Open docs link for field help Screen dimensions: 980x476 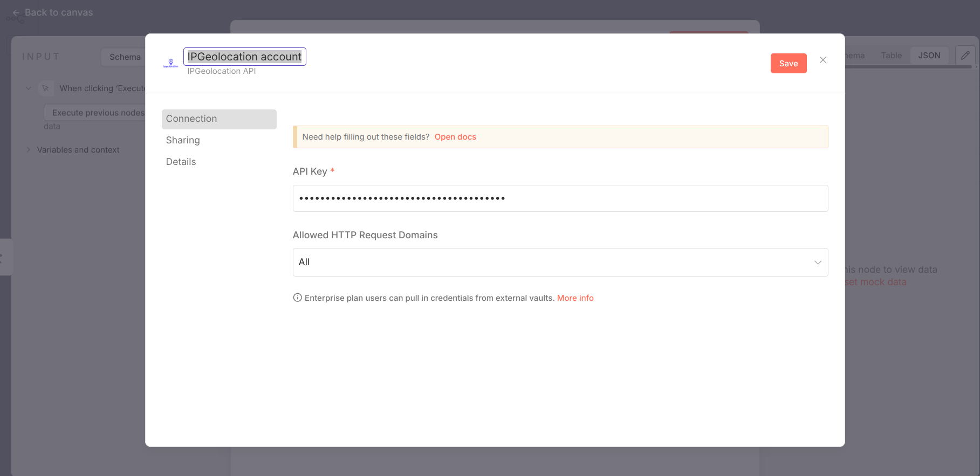click(455, 137)
